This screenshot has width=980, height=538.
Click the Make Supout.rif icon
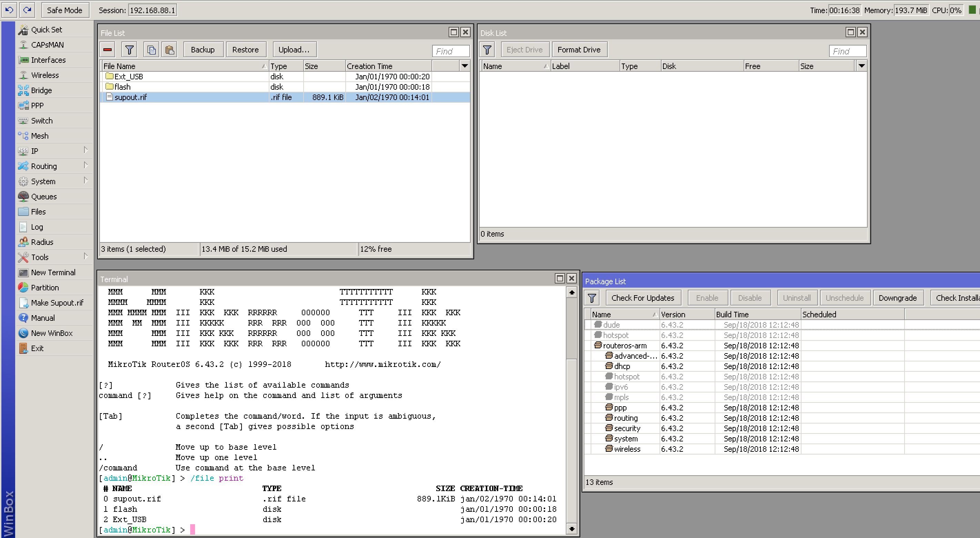coord(23,303)
